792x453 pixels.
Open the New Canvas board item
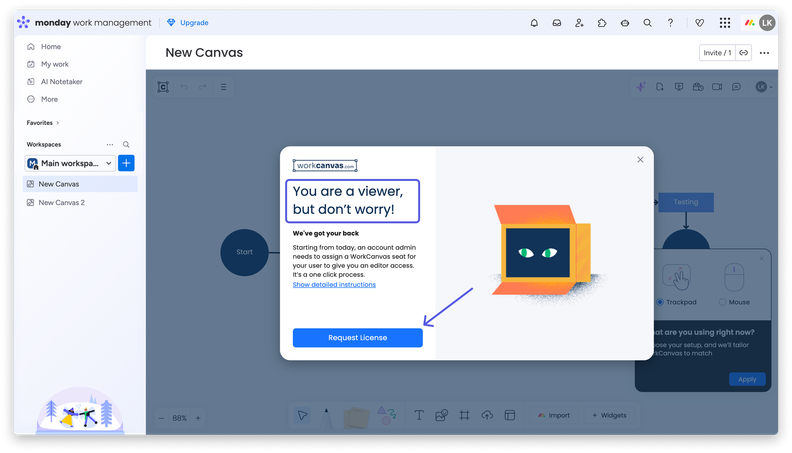(80, 184)
